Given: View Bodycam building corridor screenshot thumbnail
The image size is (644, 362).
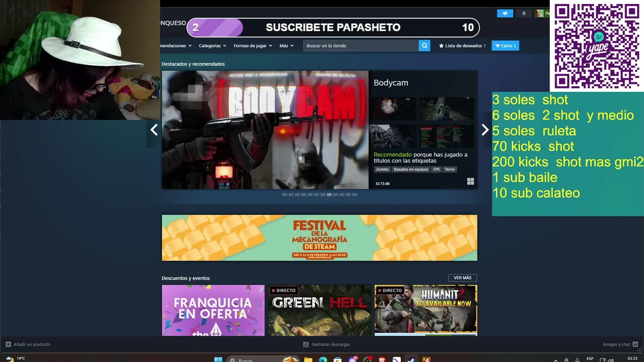Looking at the screenshot, I should [393, 136].
